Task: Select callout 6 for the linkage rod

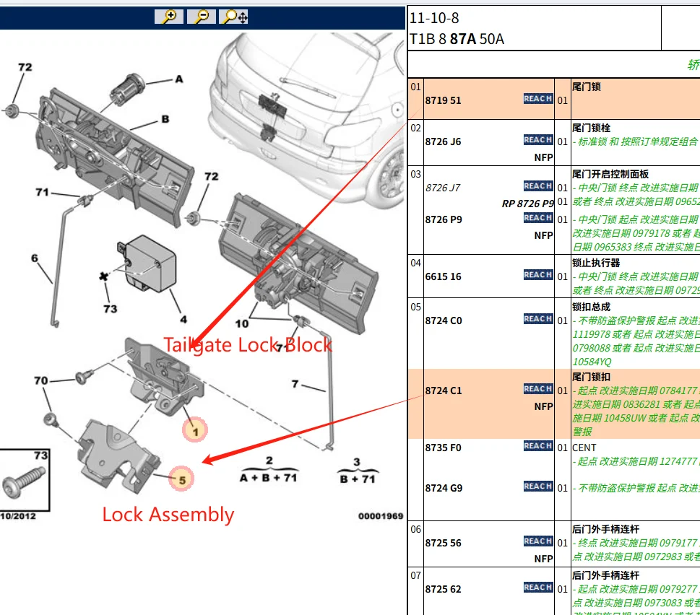Action: point(35,258)
